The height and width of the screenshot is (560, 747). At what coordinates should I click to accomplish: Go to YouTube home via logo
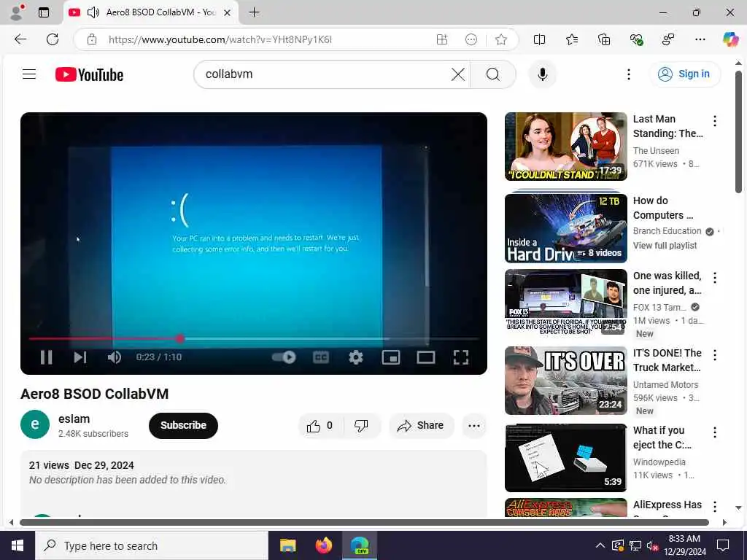pyautogui.click(x=89, y=75)
